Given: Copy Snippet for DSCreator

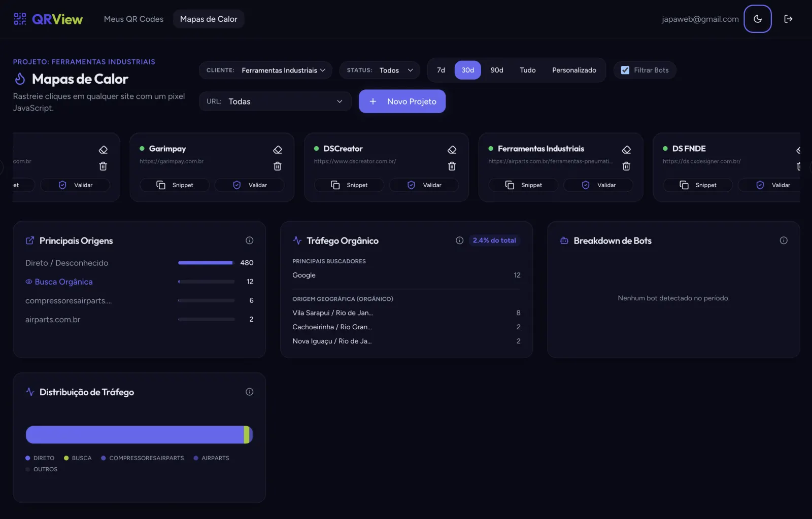Looking at the screenshot, I should 349,185.
